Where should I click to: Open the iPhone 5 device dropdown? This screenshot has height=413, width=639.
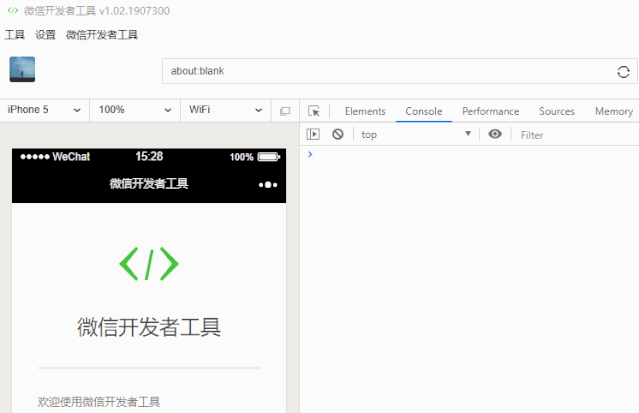pyautogui.click(x=44, y=110)
